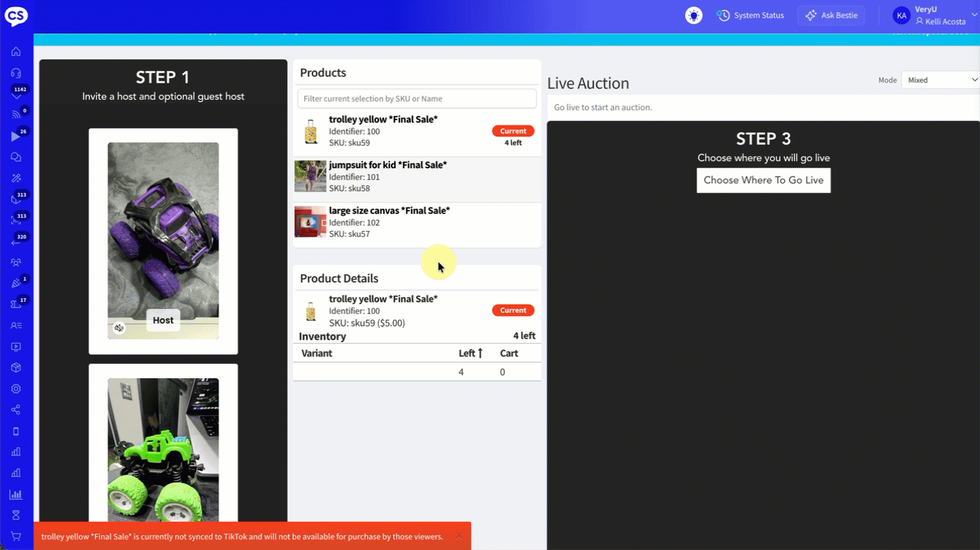980x550 pixels.
Task: Open the video screen sidebar icon
Action: [x=16, y=347]
